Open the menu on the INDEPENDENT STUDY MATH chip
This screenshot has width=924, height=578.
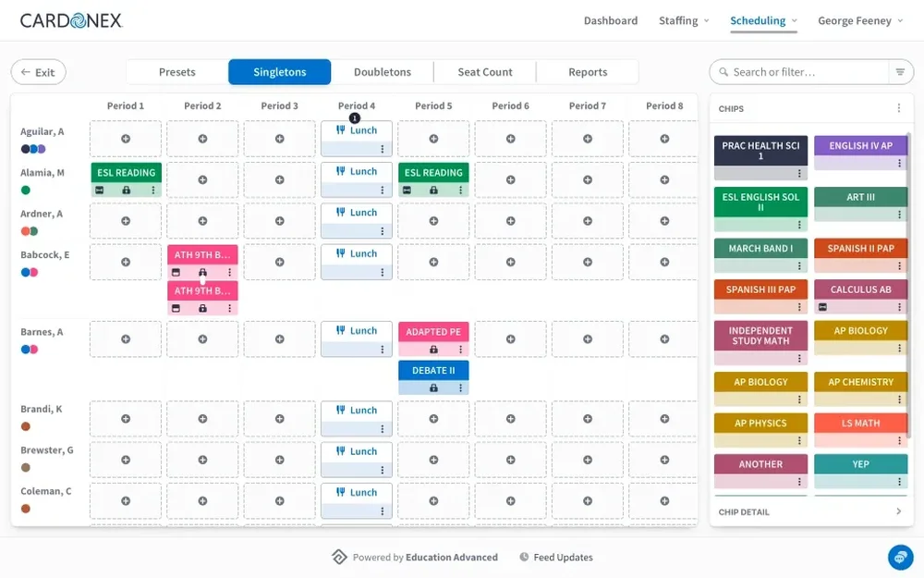point(799,359)
